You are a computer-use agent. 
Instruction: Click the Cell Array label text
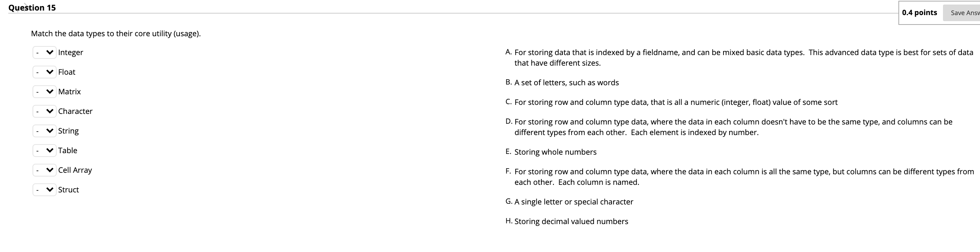(74, 170)
